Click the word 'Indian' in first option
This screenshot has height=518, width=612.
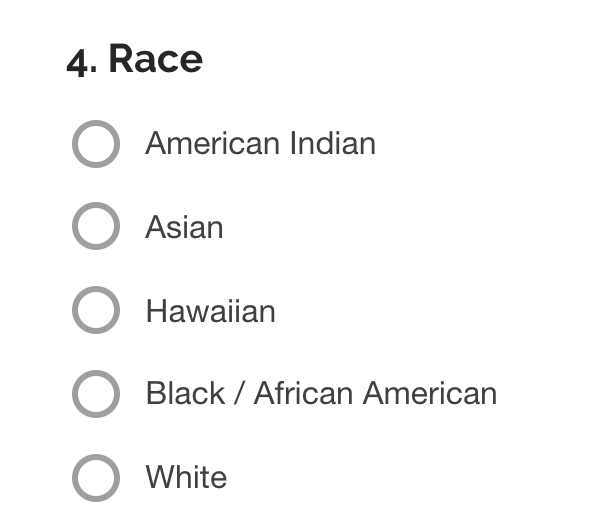pyautogui.click(x=332, y=144)
